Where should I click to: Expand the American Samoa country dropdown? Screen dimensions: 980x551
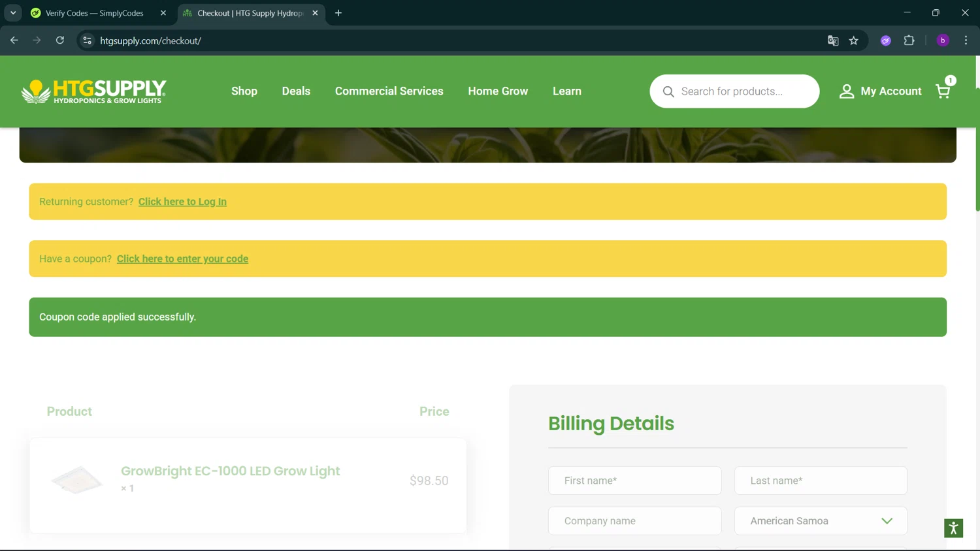pos(821,521)
